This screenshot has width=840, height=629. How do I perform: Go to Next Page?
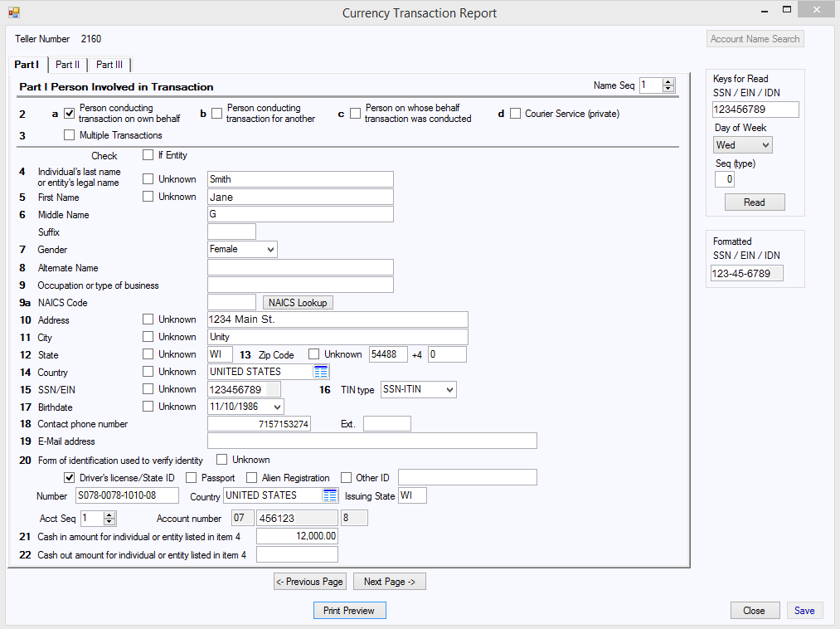tap(390, 582)
